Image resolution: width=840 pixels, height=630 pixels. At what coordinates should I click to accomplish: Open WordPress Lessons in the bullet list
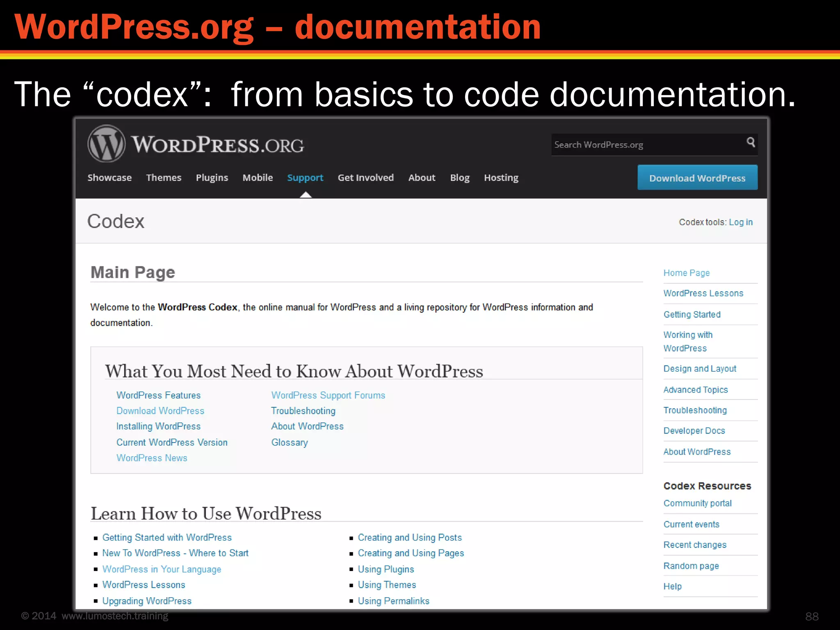144,584
